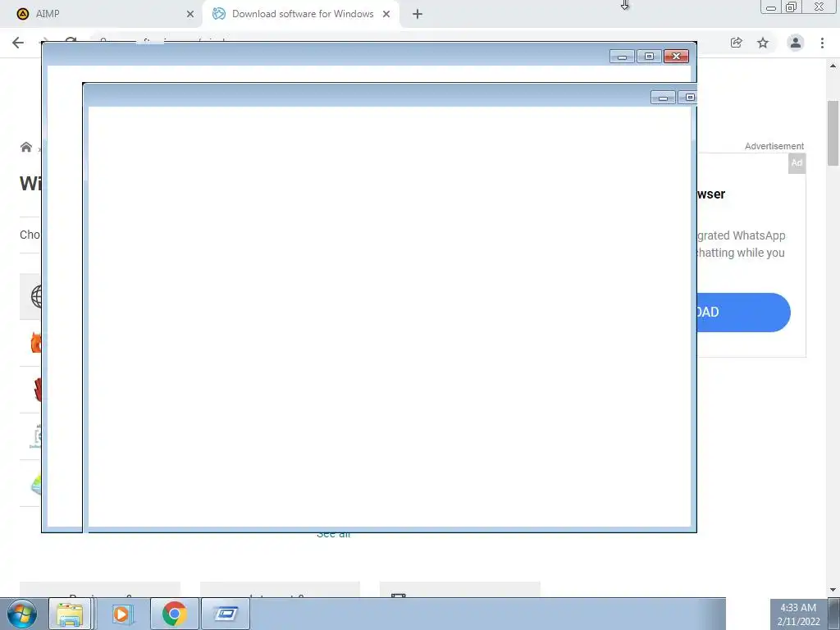840x630 pixels.
Task: Switch to Chrome in the taskbar
Action: tap(174, 614)
